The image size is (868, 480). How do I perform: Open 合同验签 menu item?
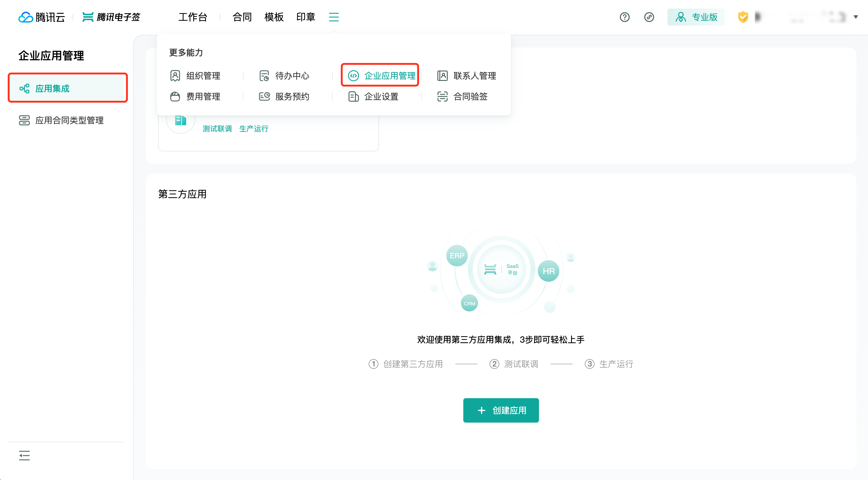click(462, 96)
